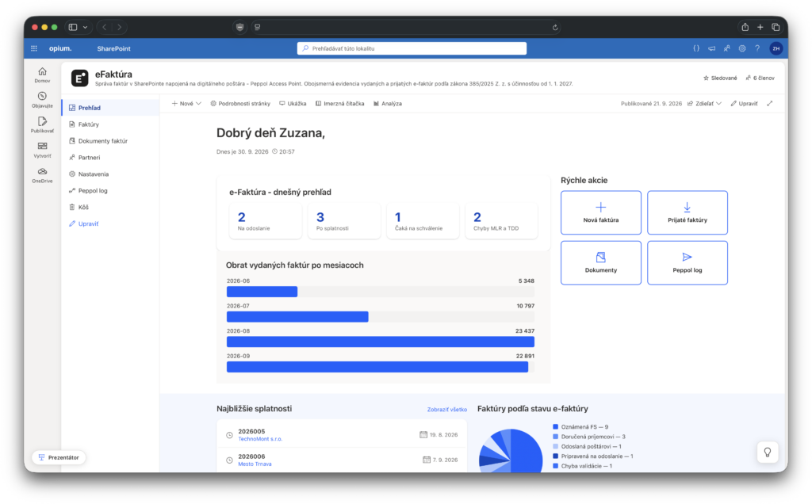This screenshot has width=812, height=504.
Task: Open OneDrive from the left rail
Action: click(x=43, y=175)
